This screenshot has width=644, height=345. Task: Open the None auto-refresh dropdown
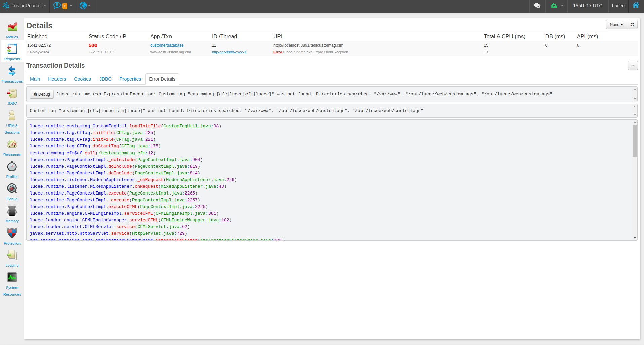616,25
